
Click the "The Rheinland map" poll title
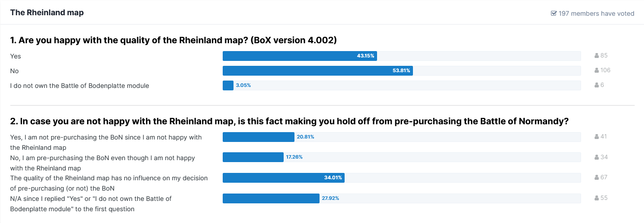tap(47, 13)
